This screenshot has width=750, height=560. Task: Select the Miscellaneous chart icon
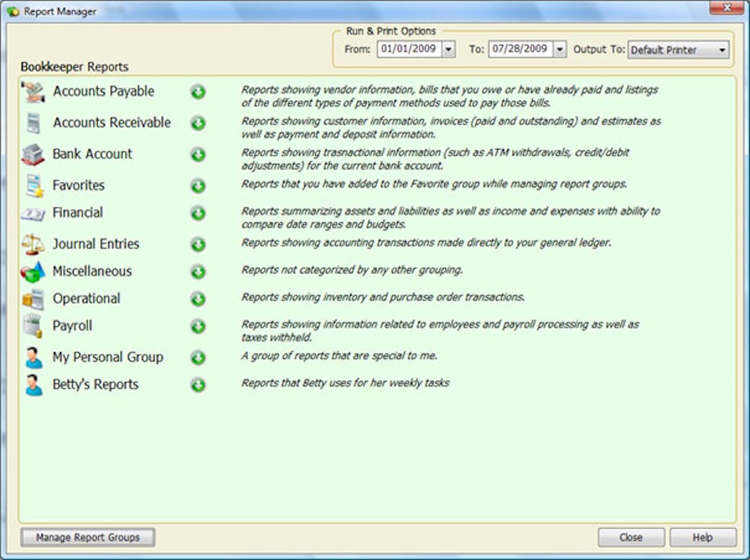coord(33,271)
